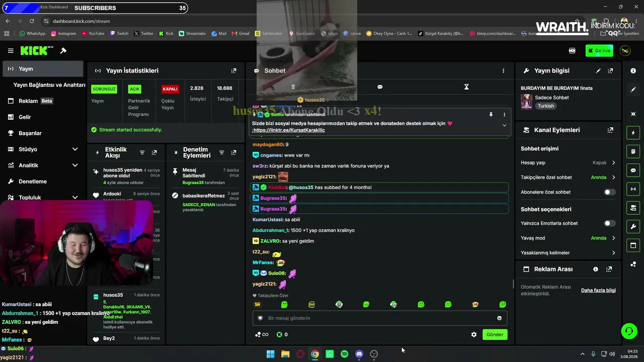The width and height of the screenshot is (644, 362).
Task: Pop out the Denetim Eylemleri panel
Action: 233,153
